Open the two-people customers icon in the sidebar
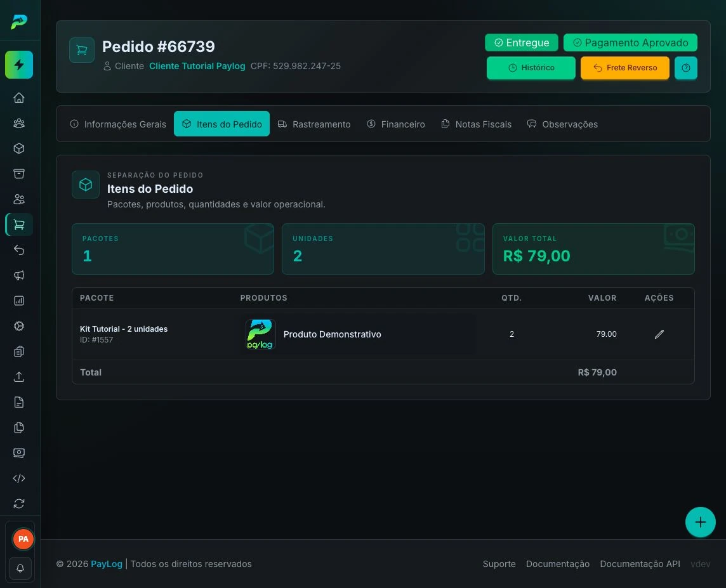The height and width of the screenshot is (588, 726). [x=19, y=199]
